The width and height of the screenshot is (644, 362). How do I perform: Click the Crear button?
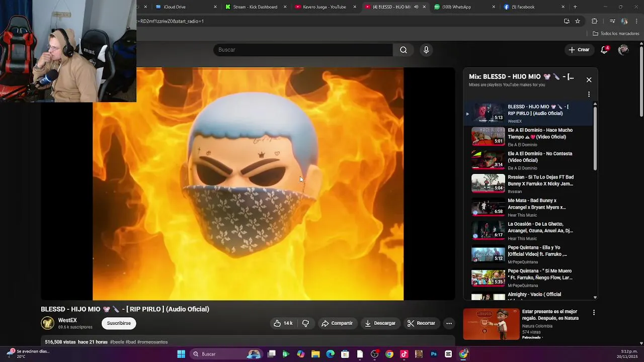[579, 50]
